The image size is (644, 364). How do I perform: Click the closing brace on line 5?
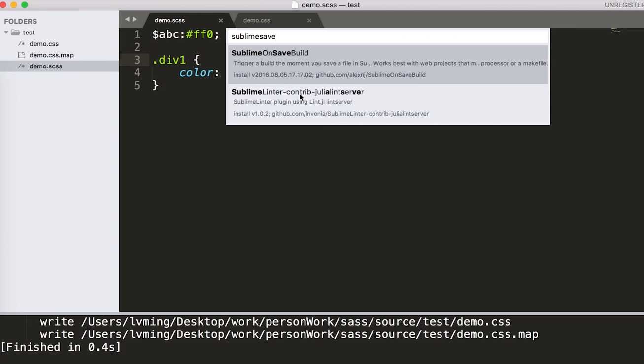[x=156, y=86]
